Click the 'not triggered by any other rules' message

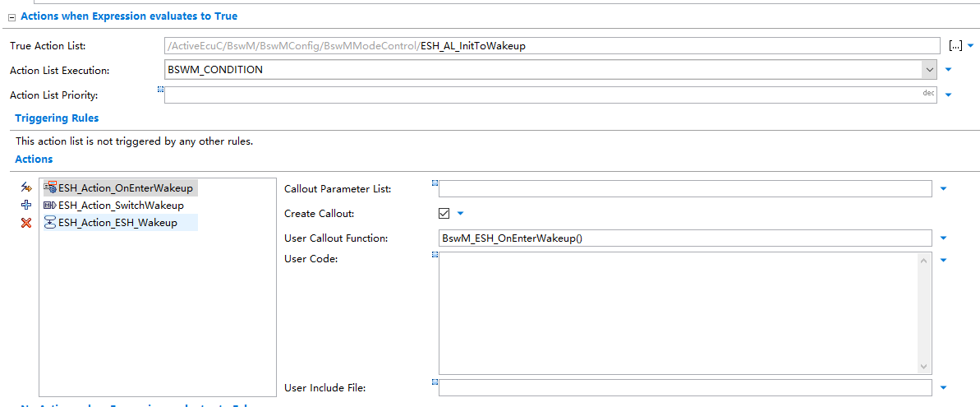pos(135,141)
